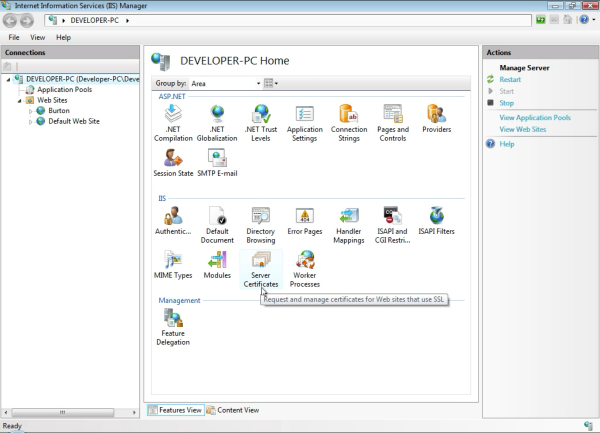Click View Application Pools link
The height and width of the screenshot is (433, 600).
[x=535, y=118]
